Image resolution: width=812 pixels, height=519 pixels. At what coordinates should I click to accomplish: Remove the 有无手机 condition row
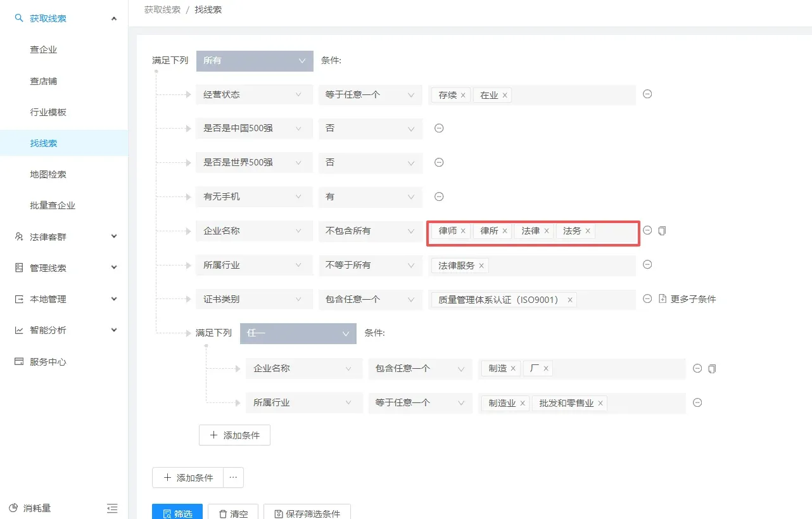[439, 196]
